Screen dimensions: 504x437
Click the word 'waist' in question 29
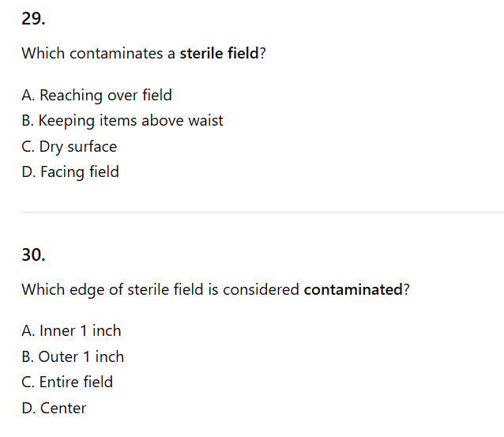click(205, 121)
